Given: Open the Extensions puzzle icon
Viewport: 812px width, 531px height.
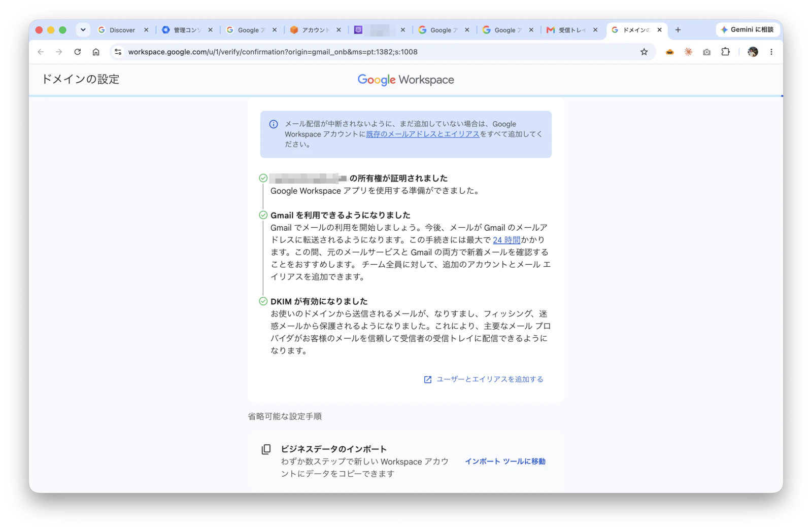Looking at the screenshot, I should [726, 52].
